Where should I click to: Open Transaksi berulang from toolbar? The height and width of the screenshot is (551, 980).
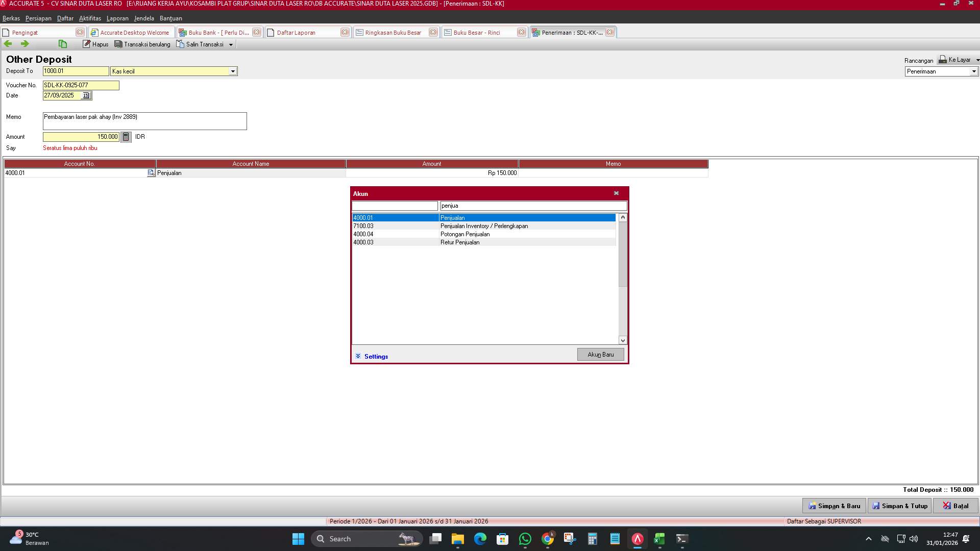pos(142,44)
